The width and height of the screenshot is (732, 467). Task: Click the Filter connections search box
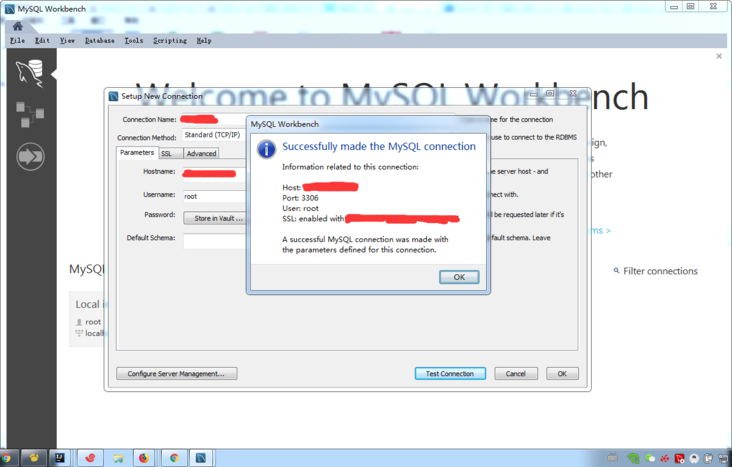pyautogui.click(x=660, y=271)
